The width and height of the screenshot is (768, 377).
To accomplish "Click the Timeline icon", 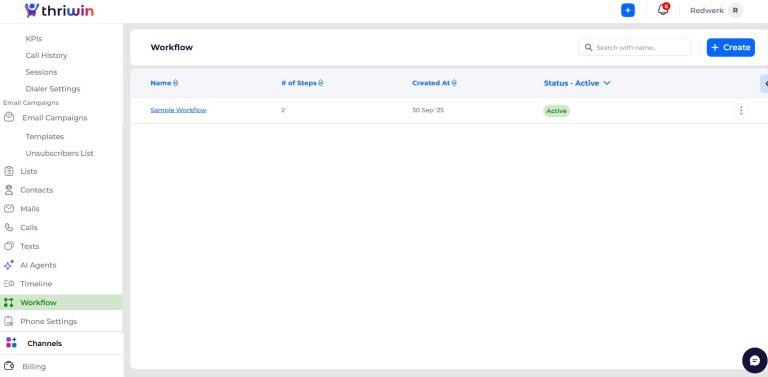I will (x=9, y=283).
